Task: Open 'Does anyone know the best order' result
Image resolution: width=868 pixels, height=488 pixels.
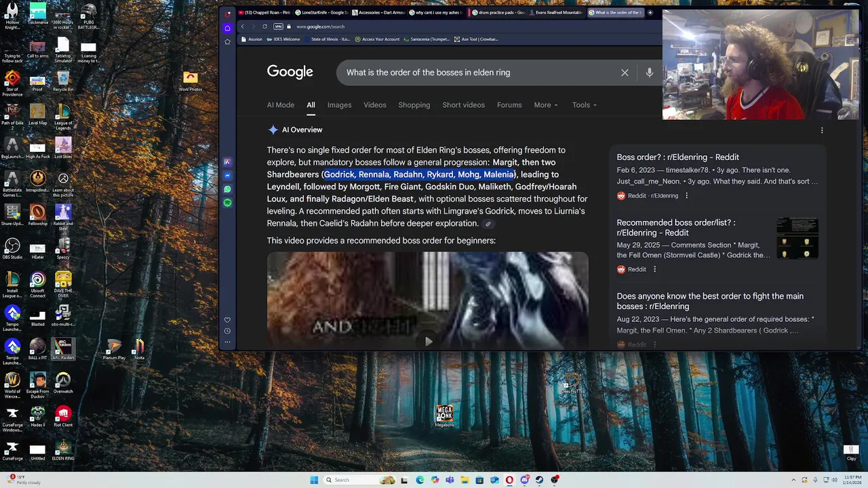Action: [x=710, y=301]
